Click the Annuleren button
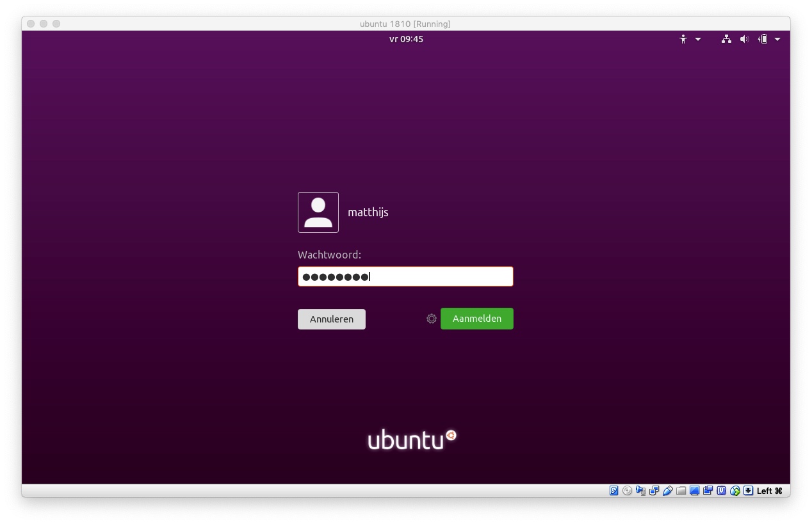812x524 pixels. pyautogui.click(x=332, y=319)
